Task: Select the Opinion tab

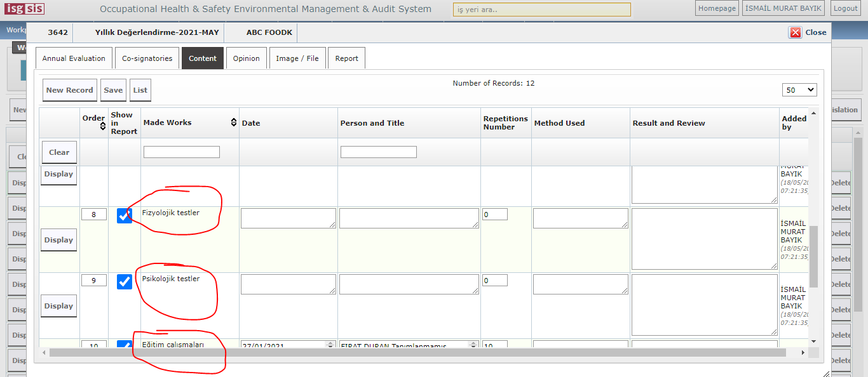Action: (246, 58)
